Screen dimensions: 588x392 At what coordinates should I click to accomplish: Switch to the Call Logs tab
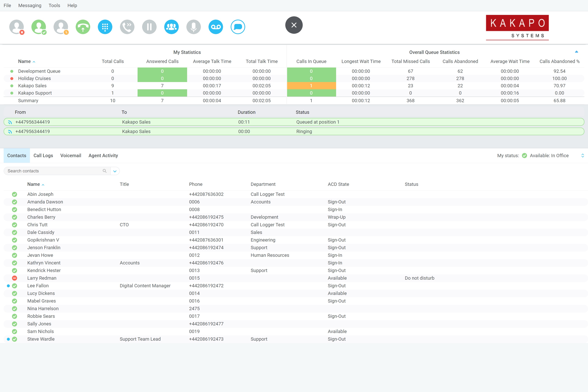click(x=43, y=156)
